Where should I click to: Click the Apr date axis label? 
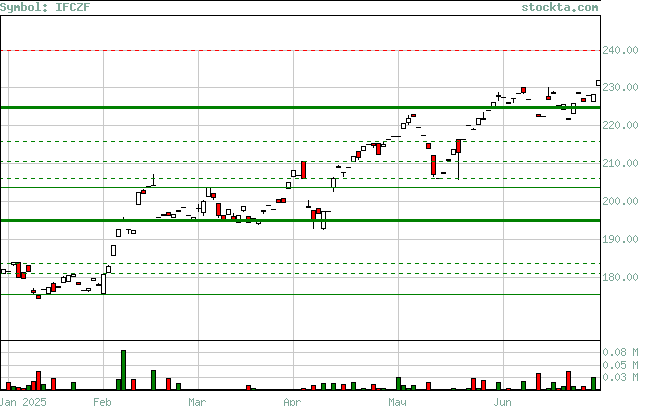292,401
